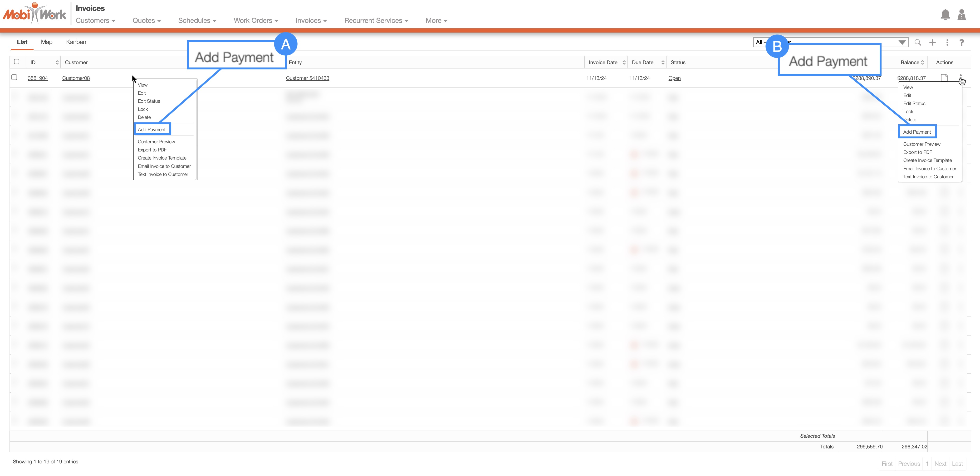This screenshot has width=980, height=476.
Task: Select Export to PDF in the left context menu
Action: [x=152, y=150]
